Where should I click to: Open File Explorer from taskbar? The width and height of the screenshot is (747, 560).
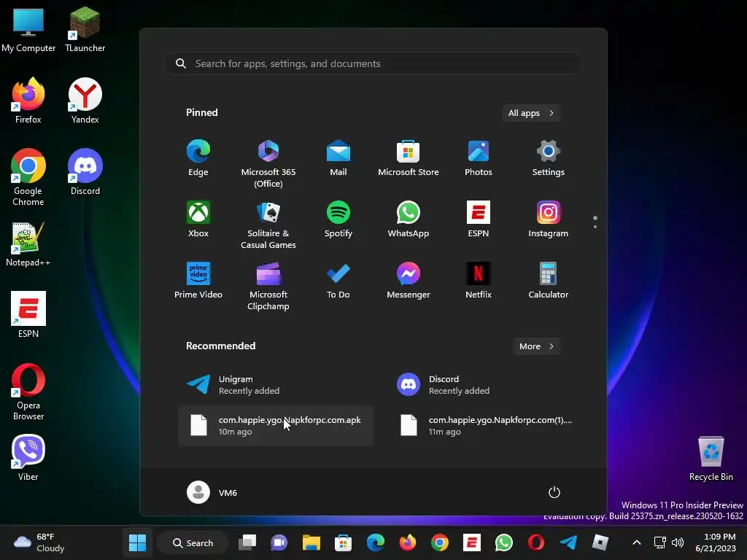tap(311, 542)
